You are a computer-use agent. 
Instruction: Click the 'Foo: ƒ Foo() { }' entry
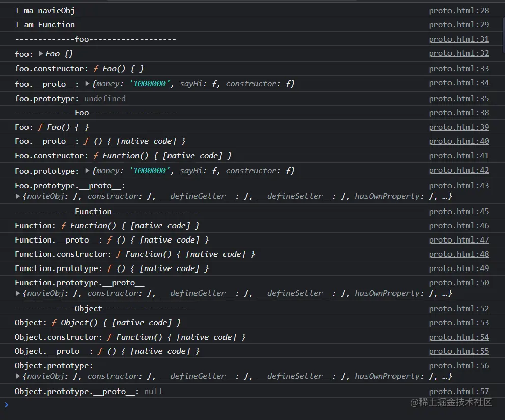coord(51,127)
